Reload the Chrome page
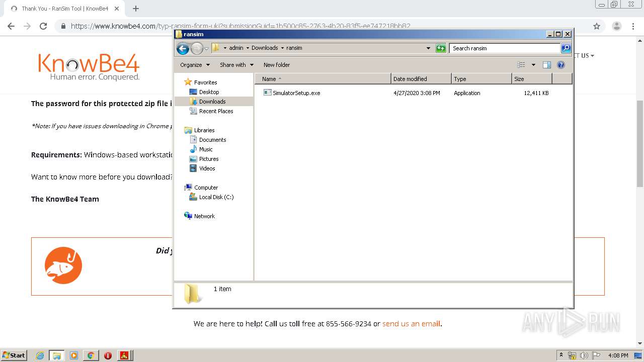Image resolution: width=644 pixels, height=362 pixels. [x=43, y=26]
